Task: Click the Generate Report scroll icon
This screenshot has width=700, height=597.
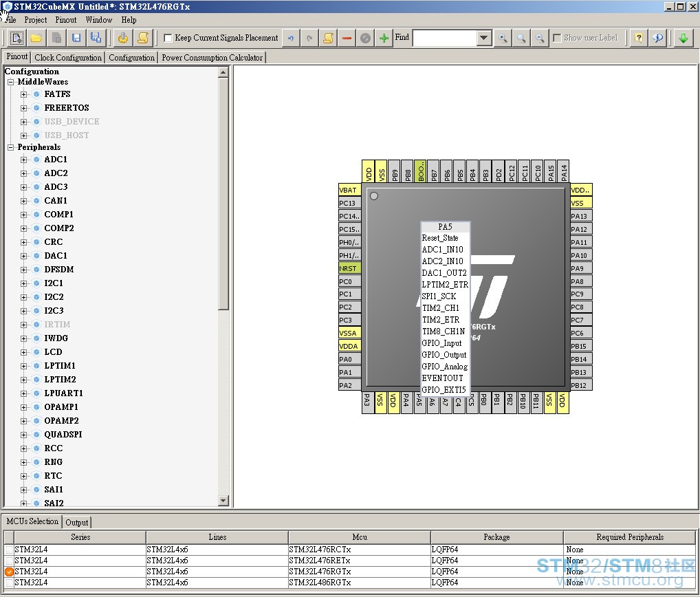Action: (143, 38)
